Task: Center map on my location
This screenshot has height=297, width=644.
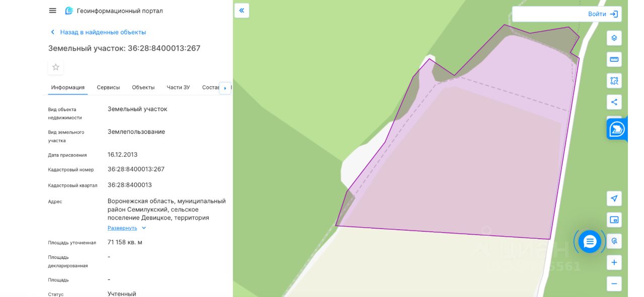Action: click(x=614, y=199)
